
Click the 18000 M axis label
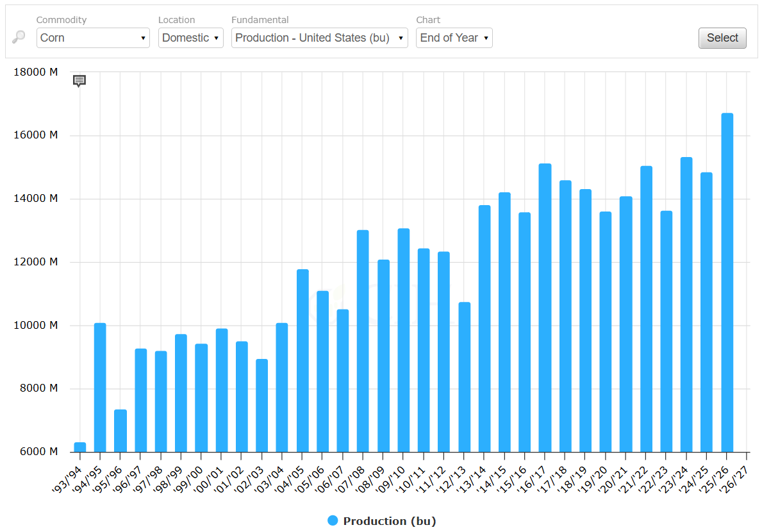(x=36, y=72)
